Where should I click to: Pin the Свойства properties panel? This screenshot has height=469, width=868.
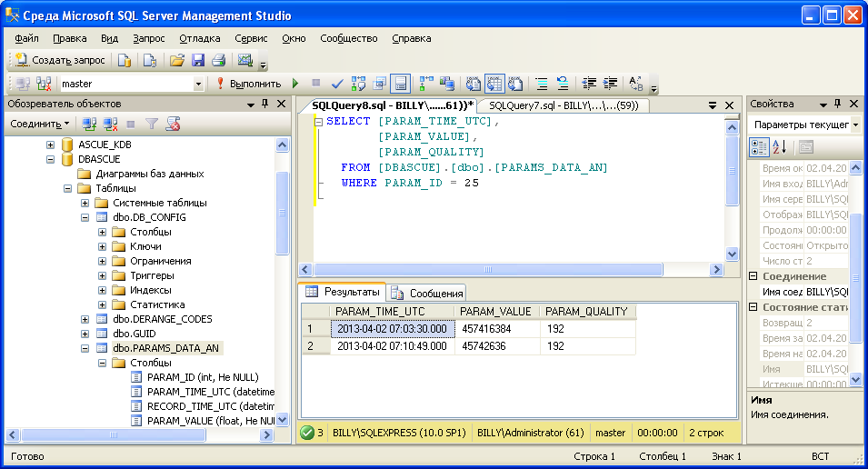838,104
